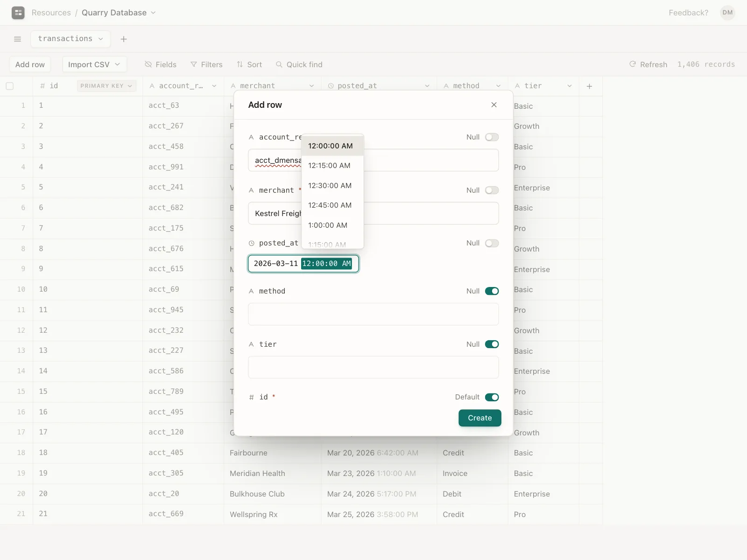
Task: Click the Create button
Action: 479,418
